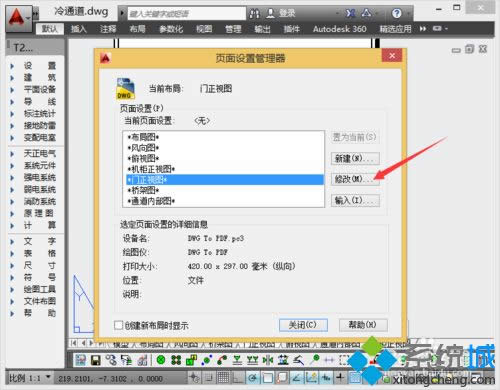This screenshot has height=390, width=500.
Task: Open the 默认 ribbon tab
Action: pyautogui.click(x=50, y=29)
